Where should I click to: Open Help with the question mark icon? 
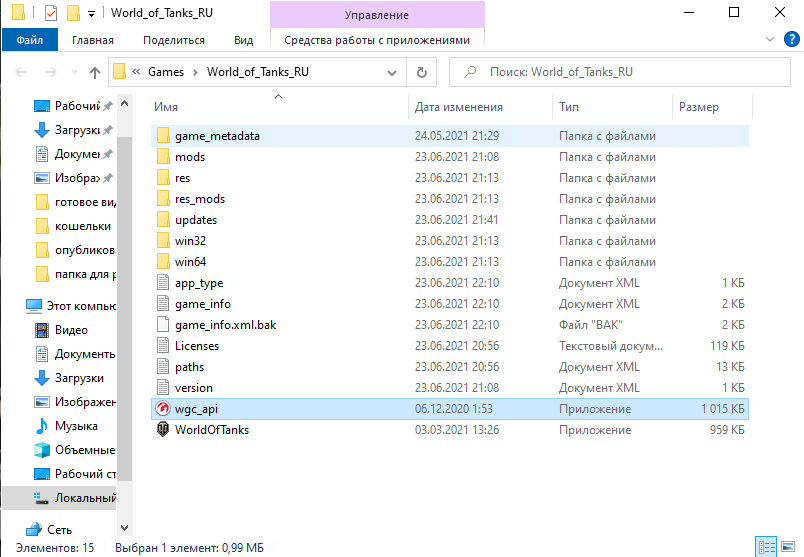point(792,39)
